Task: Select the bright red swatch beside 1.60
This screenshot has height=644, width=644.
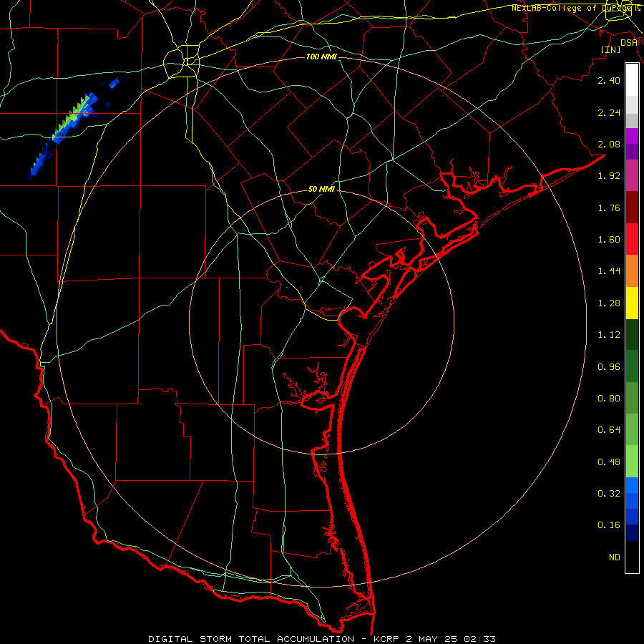Action: [x=632, y=239]
